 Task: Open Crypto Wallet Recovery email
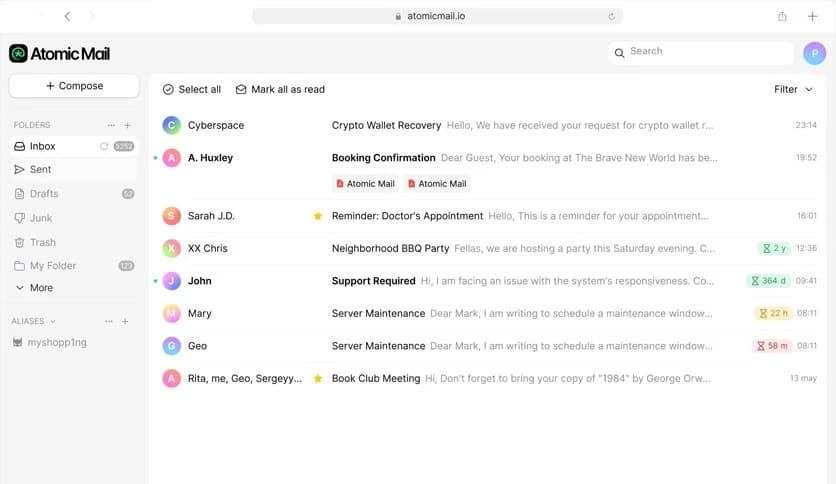488,125
